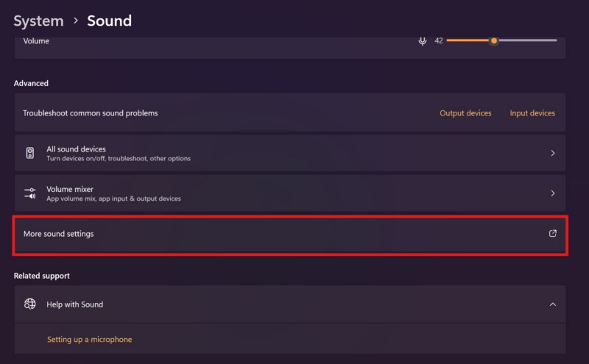Click the globe icon next to Help with Sound

pyautogui.click(x=30, y=304)
